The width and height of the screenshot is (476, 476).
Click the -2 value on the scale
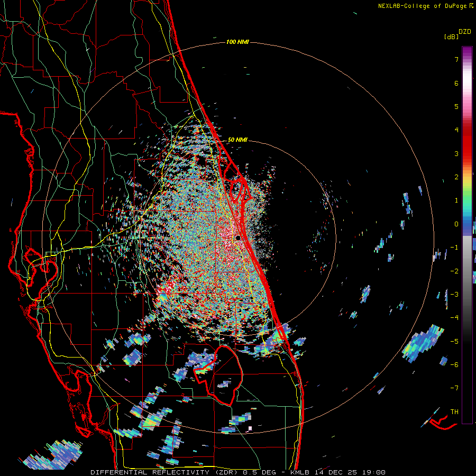454,271
